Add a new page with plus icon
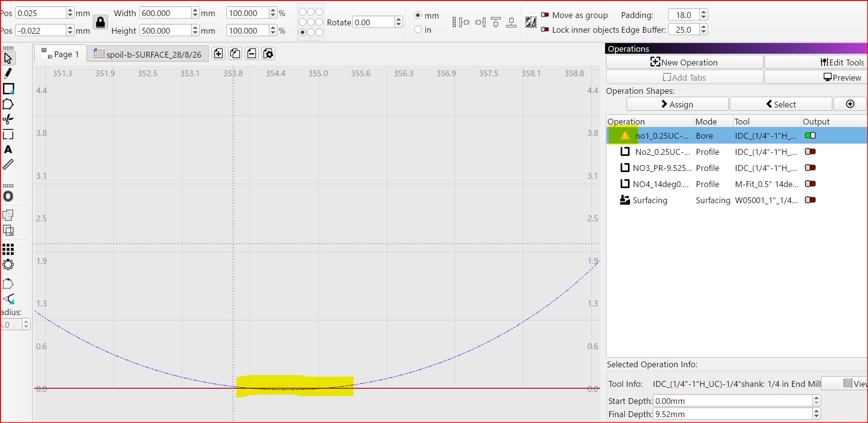868x423 pixels. click(218, 54)
